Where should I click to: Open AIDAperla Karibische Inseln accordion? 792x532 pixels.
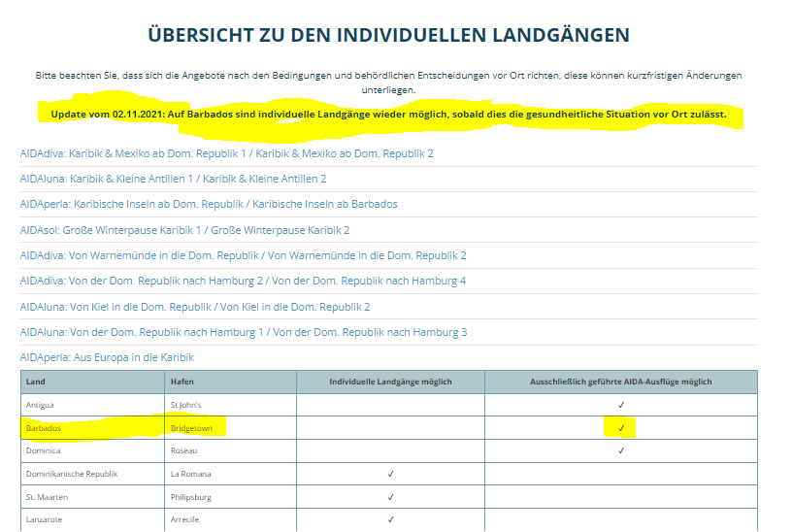coord(209,204)
